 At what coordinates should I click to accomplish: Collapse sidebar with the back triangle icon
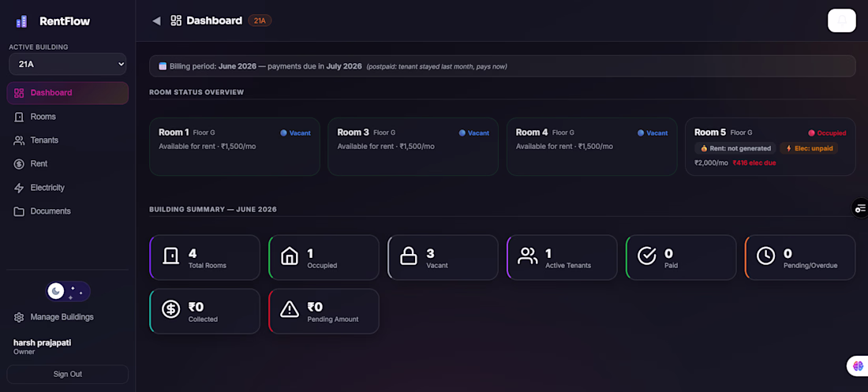(x=156, y=21)
